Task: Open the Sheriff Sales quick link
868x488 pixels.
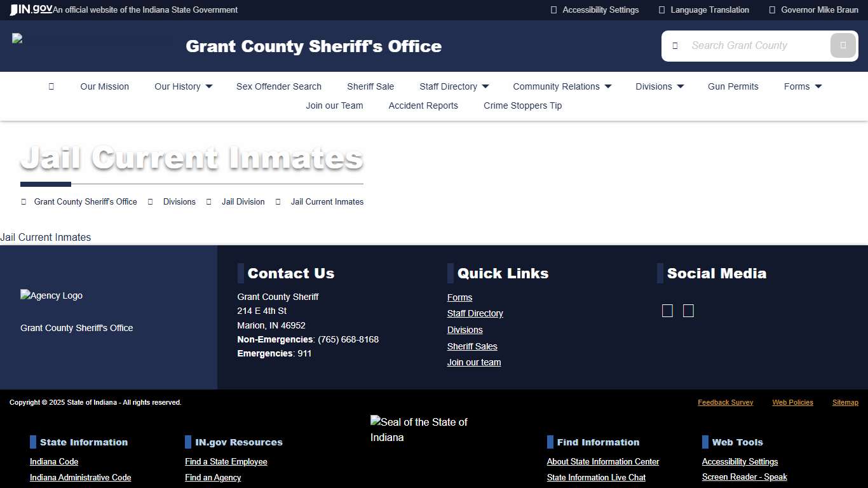Action: [472, 346]
